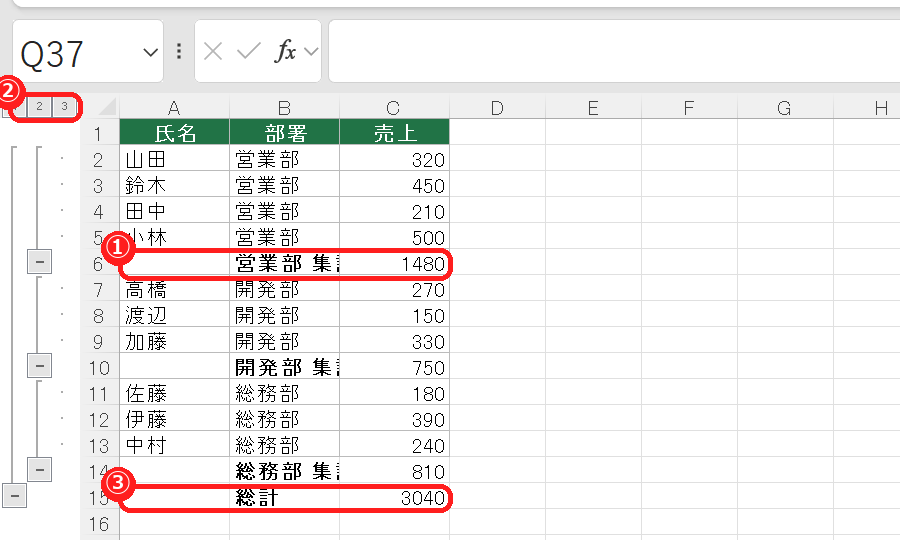
Task: Click the sales value 150
Action: (394, 314)
